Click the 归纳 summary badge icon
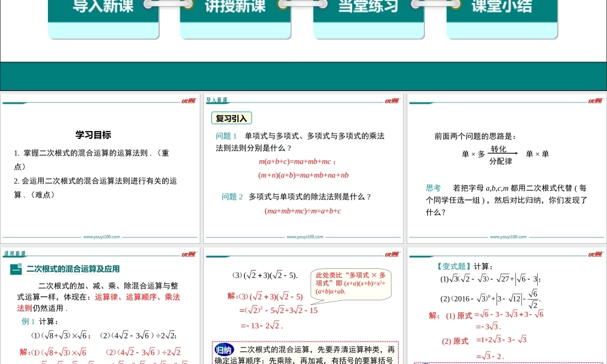The image size is (607, 364). (x=224, y=350)
